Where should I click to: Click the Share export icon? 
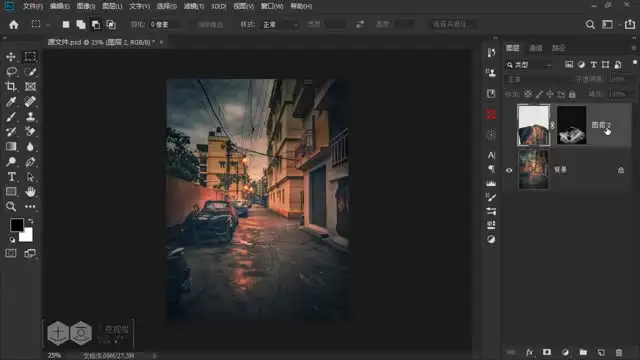(630, 24)
